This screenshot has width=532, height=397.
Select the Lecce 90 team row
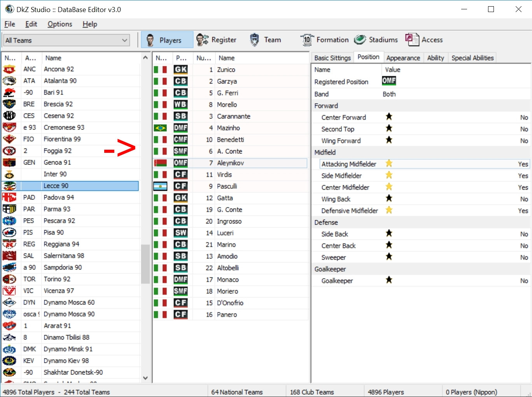click(70, 186)
